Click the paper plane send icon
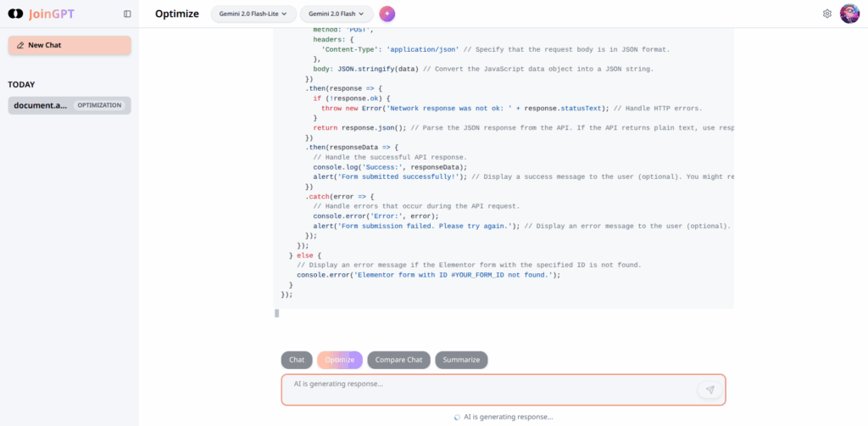 click(x=709, y=390)
